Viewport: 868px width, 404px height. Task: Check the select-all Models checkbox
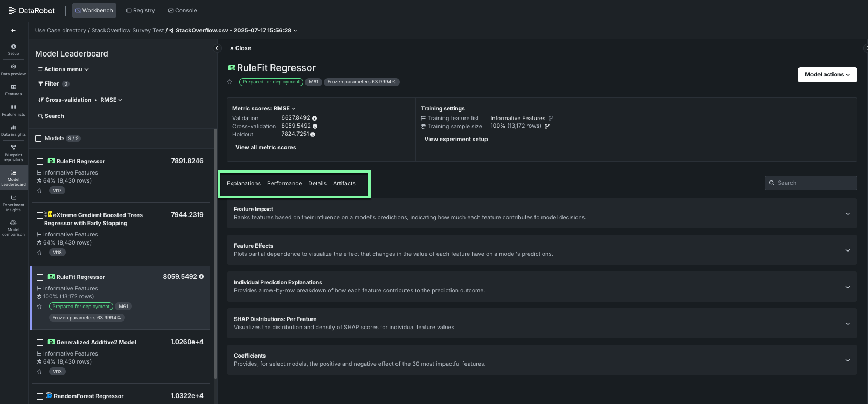click(38, 138)
